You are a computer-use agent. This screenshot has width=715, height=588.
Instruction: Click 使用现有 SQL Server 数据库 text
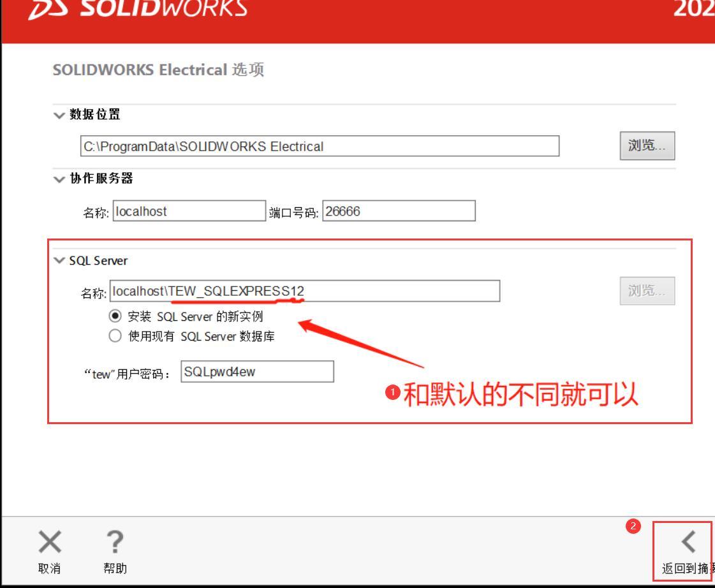tap(201, 336)
